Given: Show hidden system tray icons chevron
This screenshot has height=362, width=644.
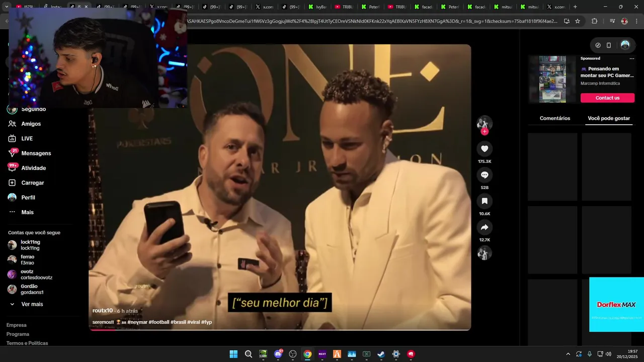Looking at the screenshot, I should tap(568, 354).
